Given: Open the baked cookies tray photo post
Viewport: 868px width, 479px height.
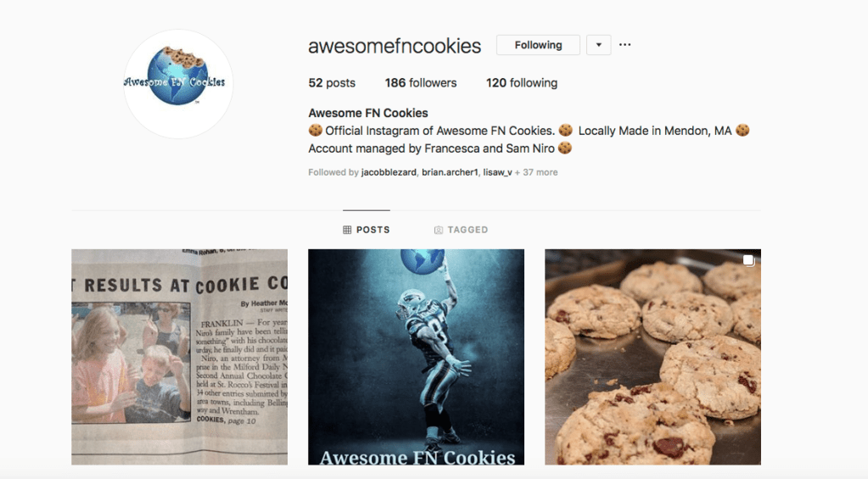Looking at the screenshot, I should pyautogui.click(x=652, y=357).
